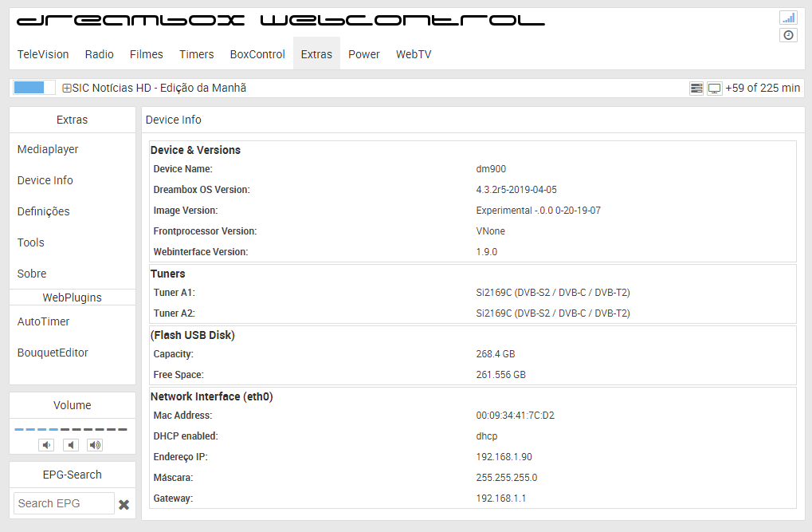The width and height of the screenshot is (812, 532).
Task: Click the 'EPG-Search' panel heading
Action: pyautogui.click(x=72, y=475)
